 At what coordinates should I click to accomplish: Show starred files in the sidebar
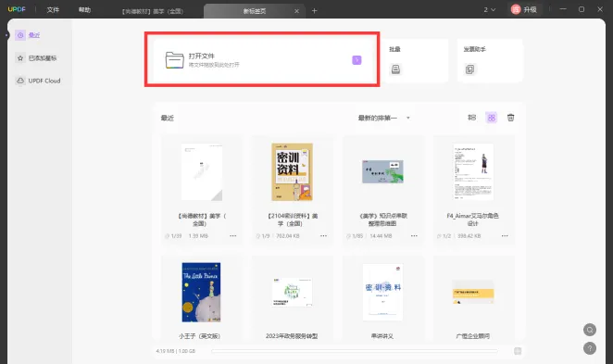36,57
